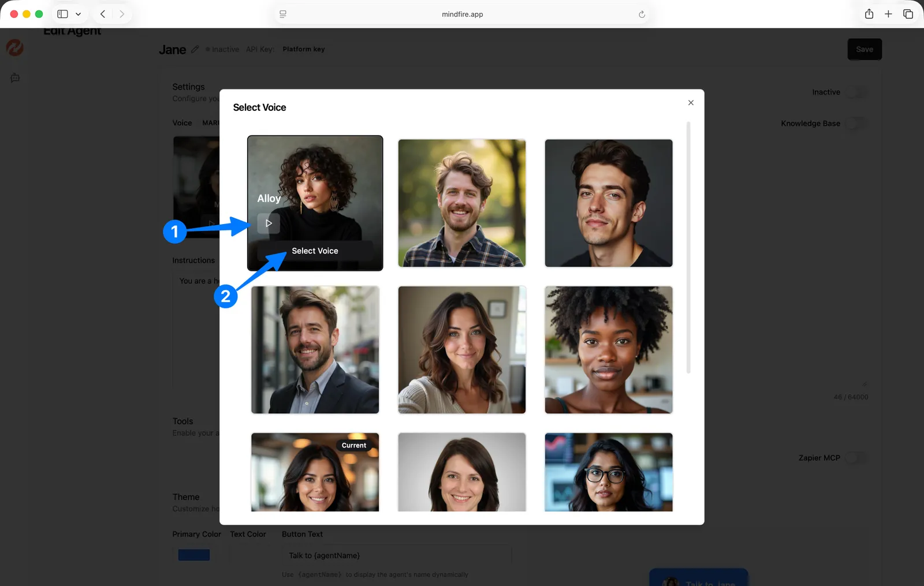924x586 pixels.
Task: Click the Button Text input field
Action: click(x=396, y=555)
